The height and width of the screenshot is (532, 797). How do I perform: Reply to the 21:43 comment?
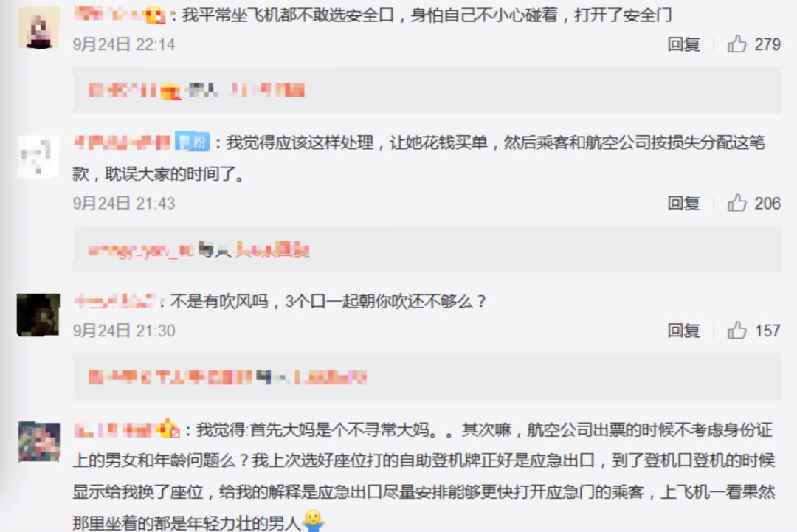(x=683, y=203)
